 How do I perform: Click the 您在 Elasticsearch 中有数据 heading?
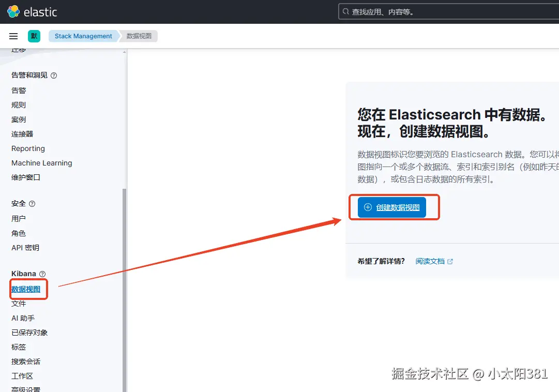(452, 123)
